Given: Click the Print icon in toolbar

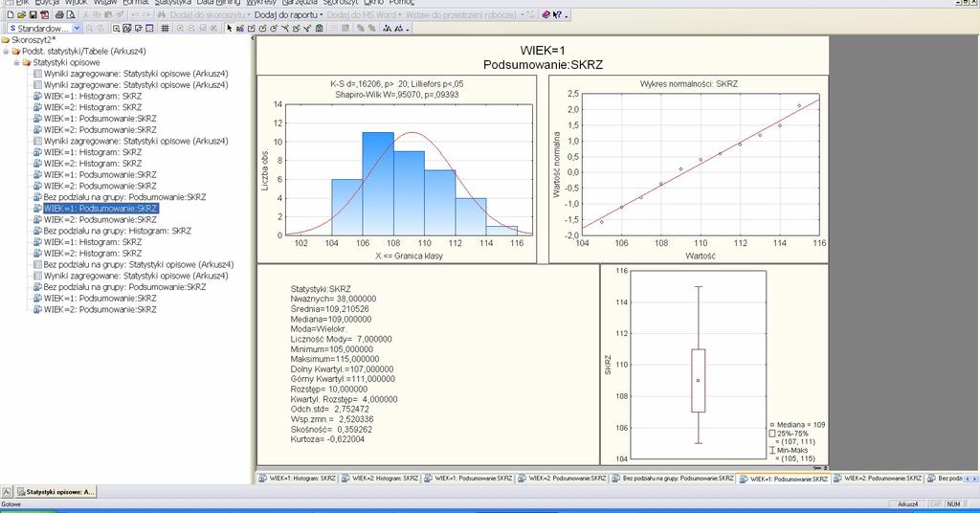Looking at the screenshot, I should pos(59,14).
